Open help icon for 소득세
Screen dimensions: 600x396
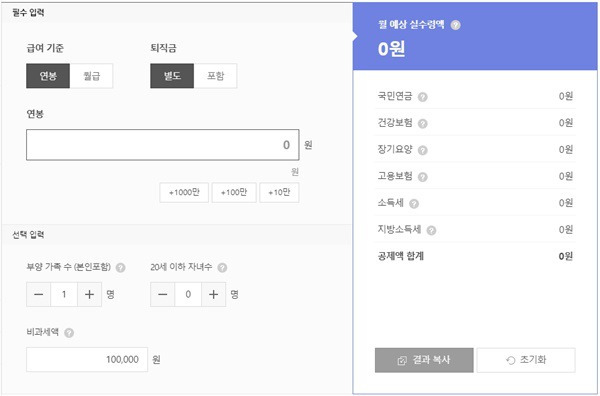click(414, 204)
